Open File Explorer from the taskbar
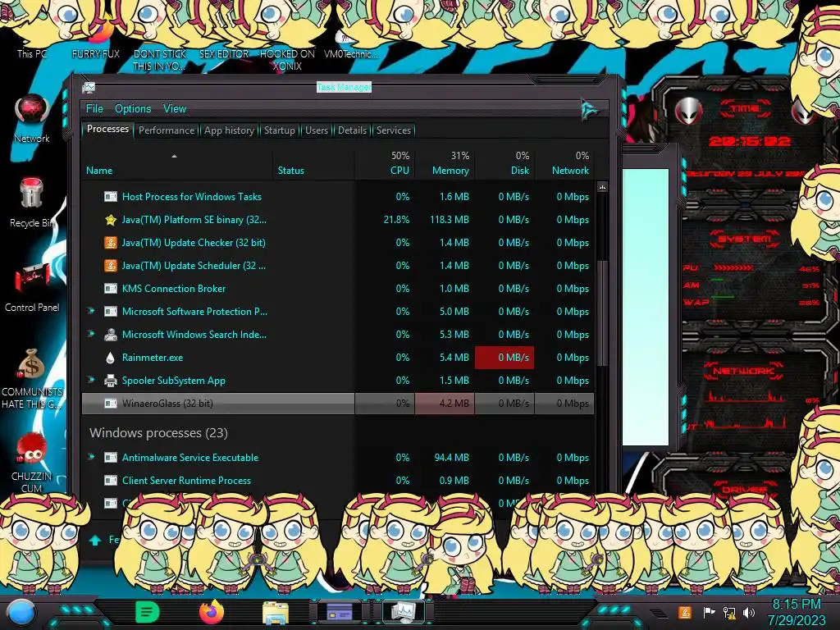840x630 pixels. click(276, 613)
